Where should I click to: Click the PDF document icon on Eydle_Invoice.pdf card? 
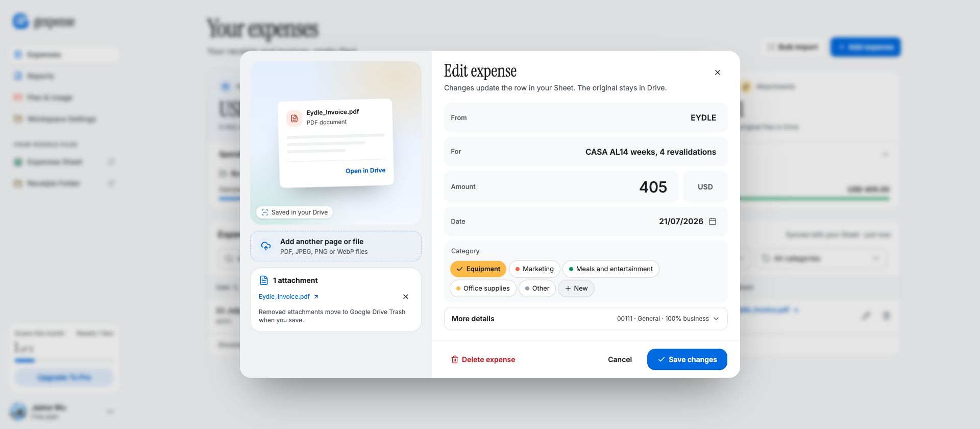click(294, 118)
